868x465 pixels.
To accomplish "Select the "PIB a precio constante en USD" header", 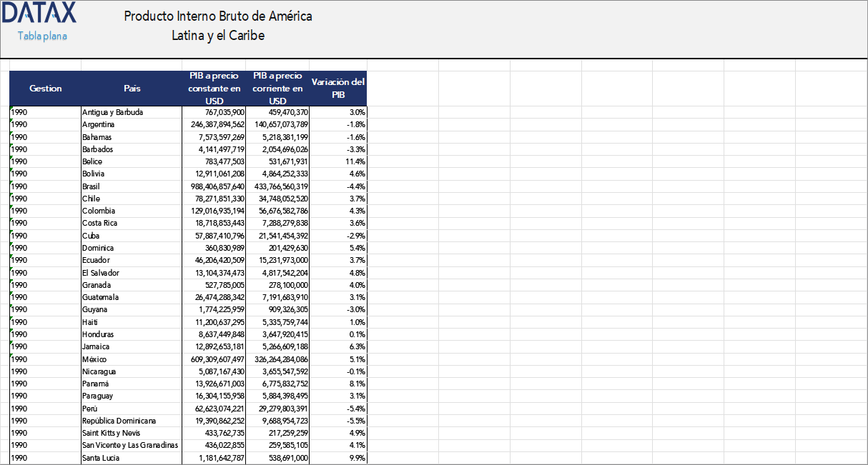I will (x=213, y=88).
